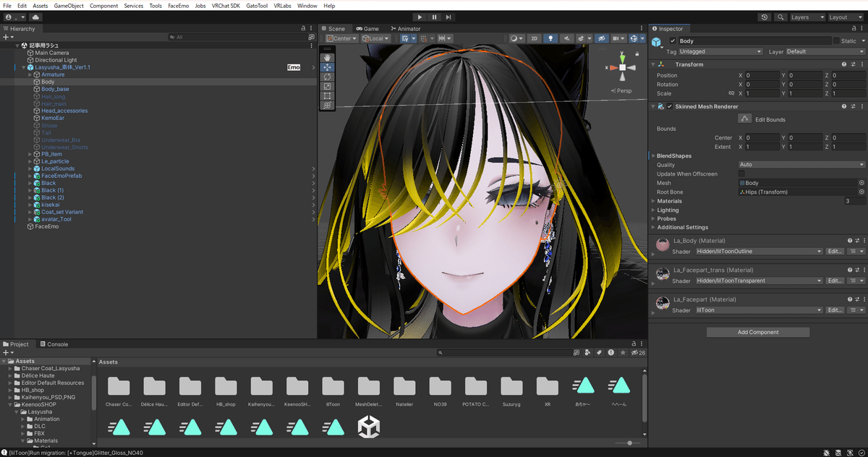Switch to the Console tab
The image size is (868, 457).
coord(54,344)
